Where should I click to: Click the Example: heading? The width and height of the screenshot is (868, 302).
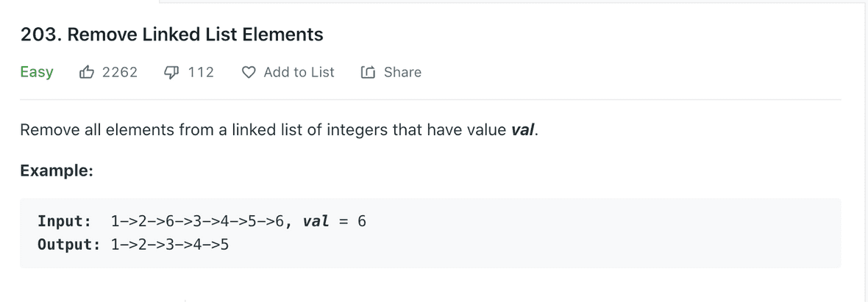click(x=56, y=170)
